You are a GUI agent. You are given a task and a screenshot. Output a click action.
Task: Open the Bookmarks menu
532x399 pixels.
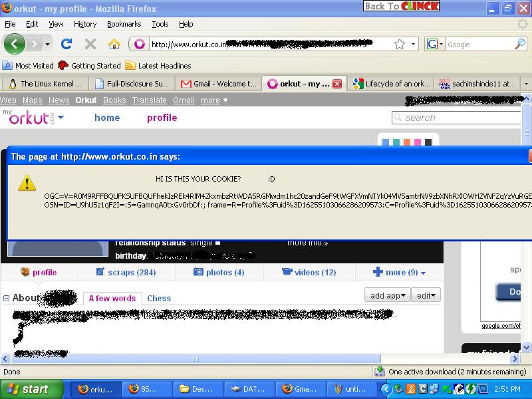(124, 24)
